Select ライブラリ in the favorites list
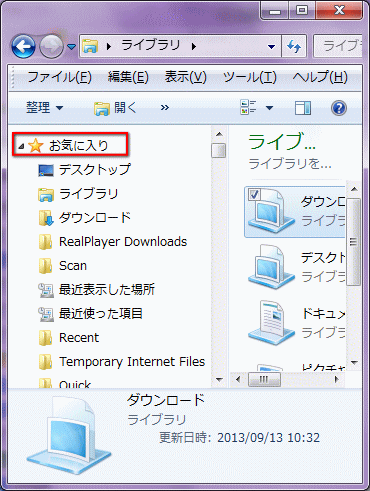Image resolution: width=370 pixels, height=491 pixels. click(x=88, y=194)
